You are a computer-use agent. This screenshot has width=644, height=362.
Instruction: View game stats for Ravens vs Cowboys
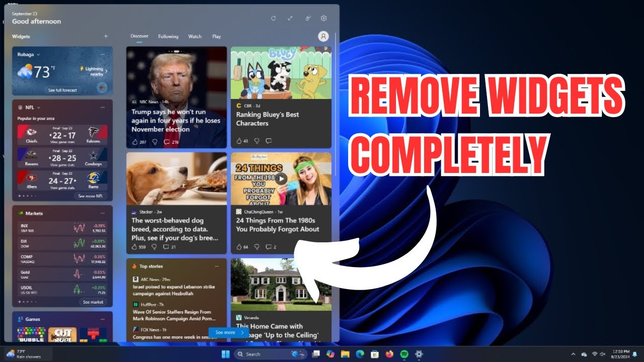62,165
